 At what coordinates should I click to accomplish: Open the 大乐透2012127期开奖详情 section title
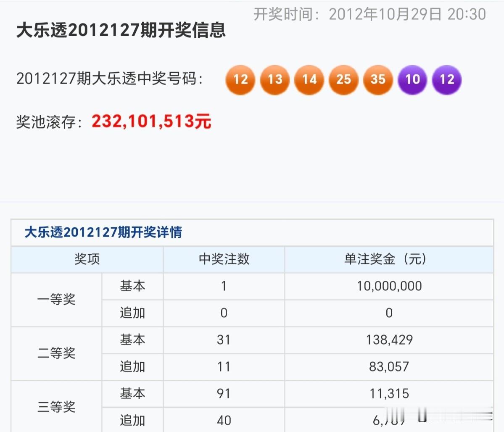click(x=105, y=232)
